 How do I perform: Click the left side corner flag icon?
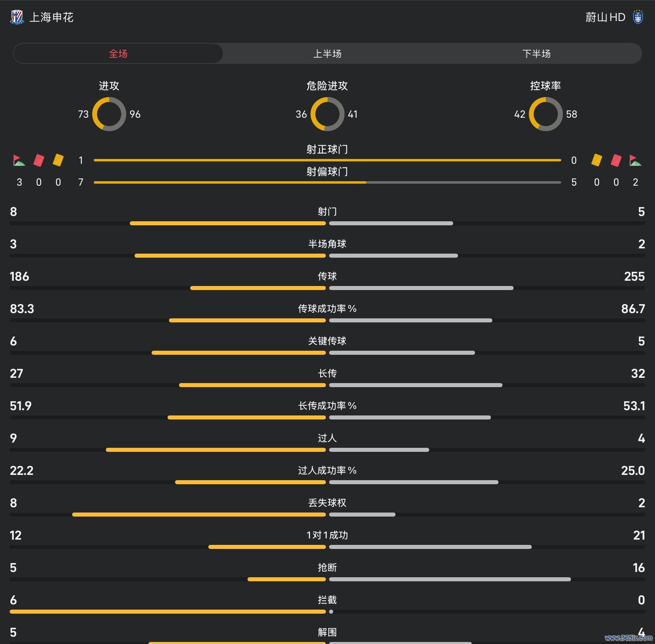19,161
